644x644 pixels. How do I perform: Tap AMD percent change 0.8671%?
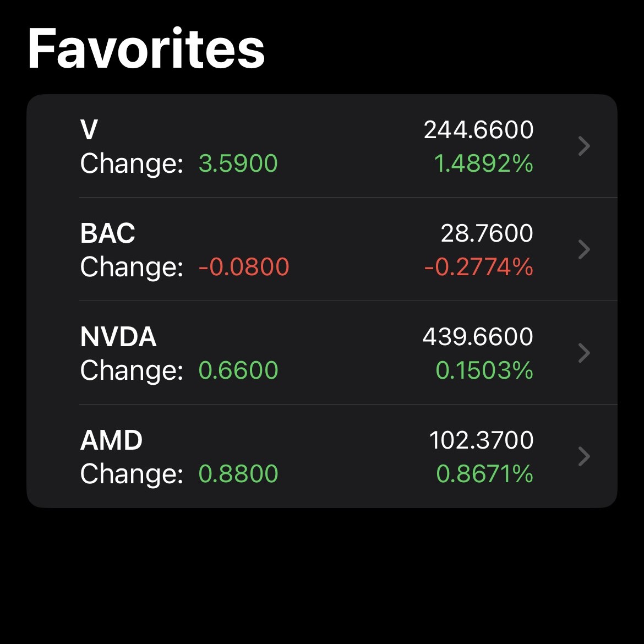point(484,474)
